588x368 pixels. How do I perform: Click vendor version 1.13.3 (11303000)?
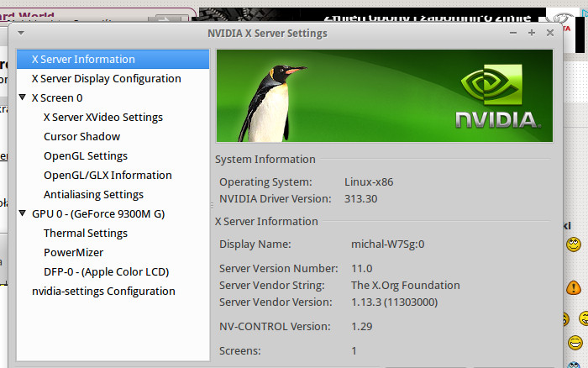point(395,302)
